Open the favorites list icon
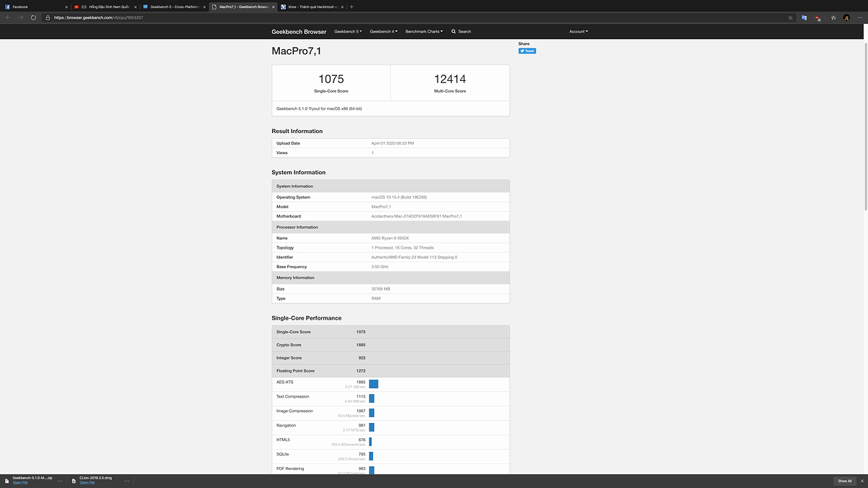 pyautogui.click(x=834, y=17)
